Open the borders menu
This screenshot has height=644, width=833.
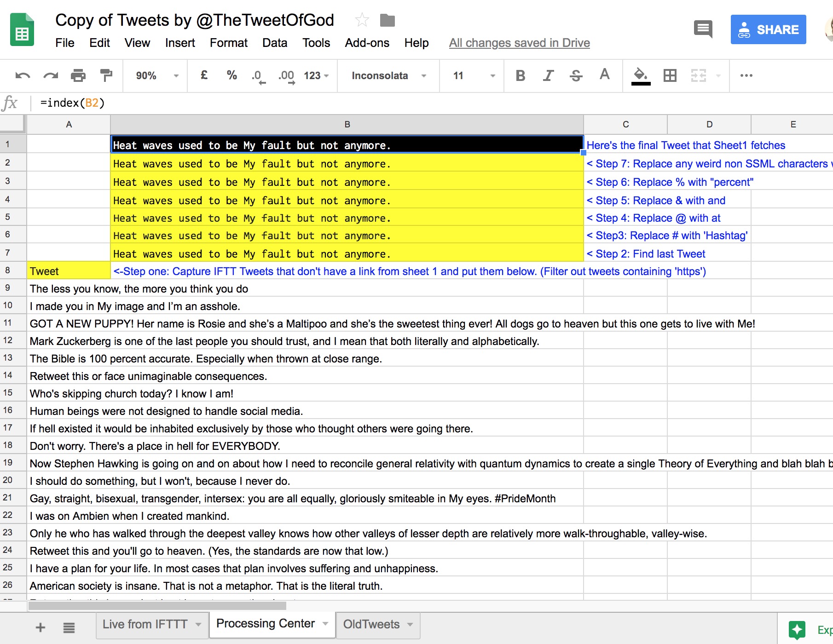click(x=670, y=75)
